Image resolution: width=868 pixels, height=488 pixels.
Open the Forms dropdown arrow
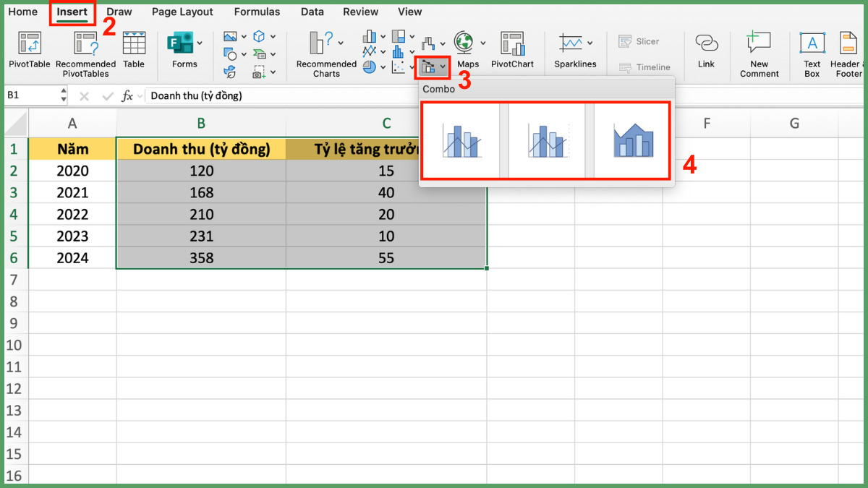tap(200, 43)
